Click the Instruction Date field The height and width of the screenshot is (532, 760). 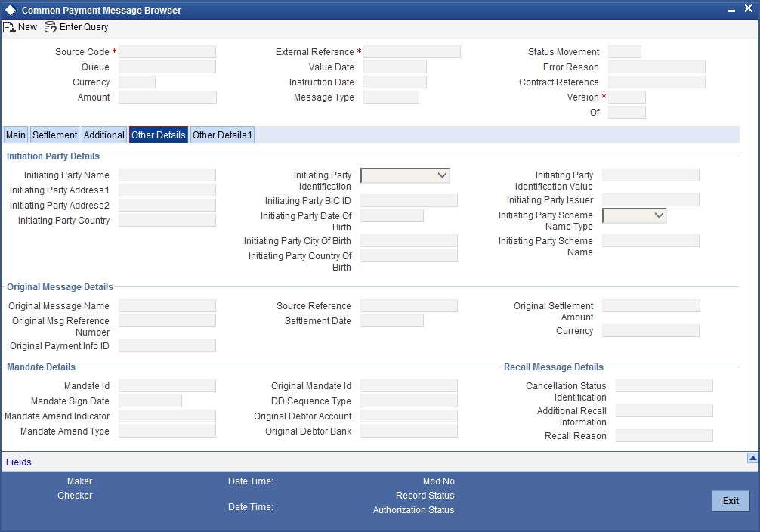pos(395,82)
